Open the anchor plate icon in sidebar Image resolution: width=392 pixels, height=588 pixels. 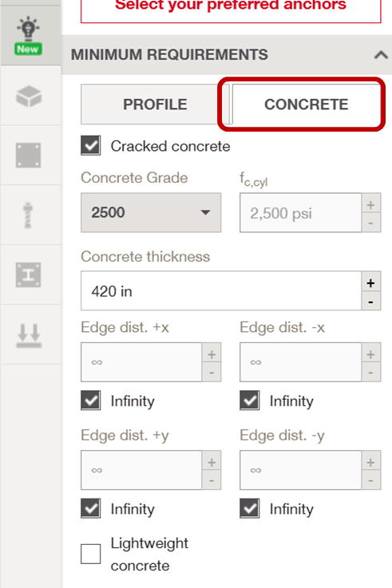tap(29, 156)
